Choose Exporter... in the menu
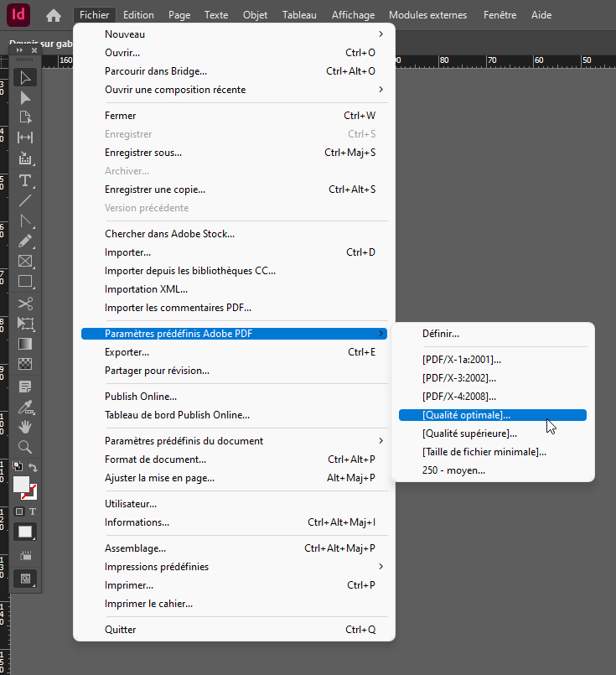The image size is (616, 675). pyautogui.click(x=234, y=352)
